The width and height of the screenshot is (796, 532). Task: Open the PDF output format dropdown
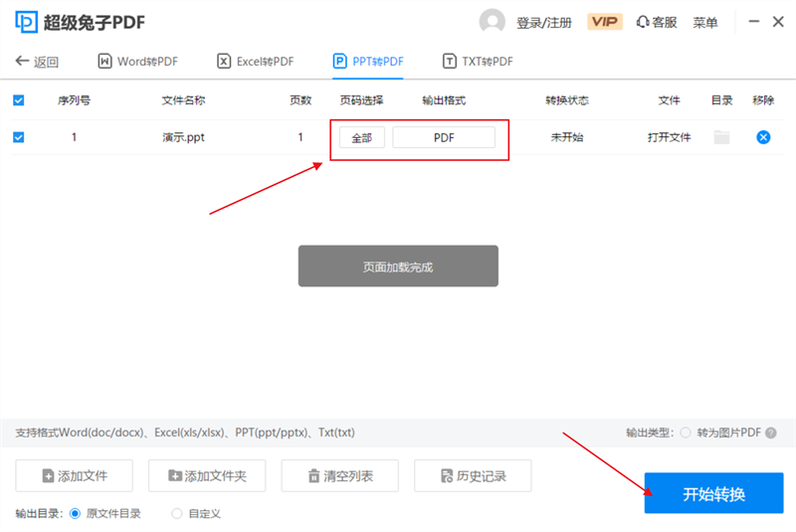point(444,137)
